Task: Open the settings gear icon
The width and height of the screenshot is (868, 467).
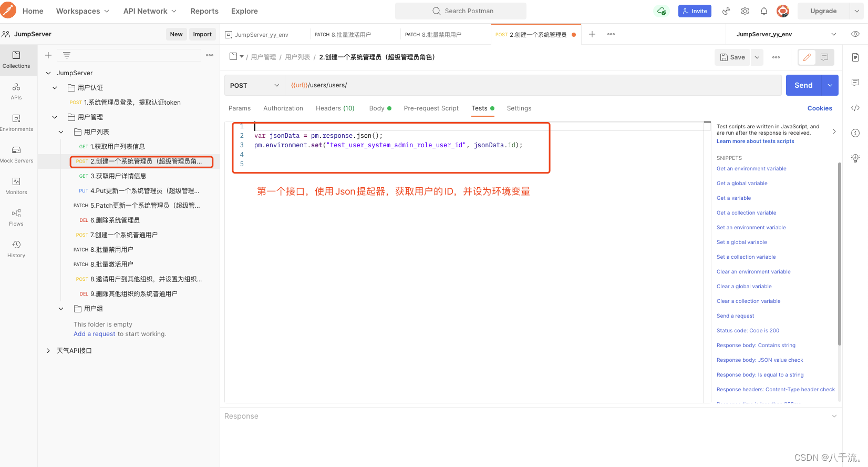Action: [x=745, y=11]
